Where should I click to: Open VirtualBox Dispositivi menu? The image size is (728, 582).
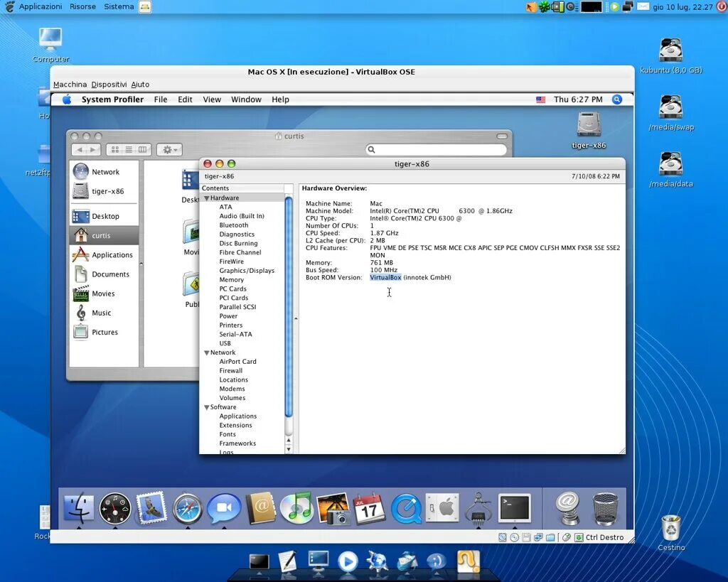point(109,85)
